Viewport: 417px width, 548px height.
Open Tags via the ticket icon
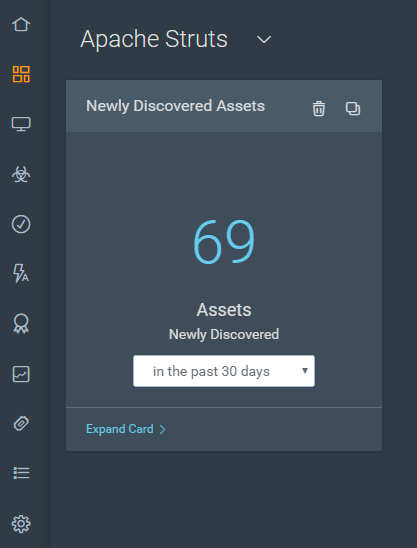point(21,424)
